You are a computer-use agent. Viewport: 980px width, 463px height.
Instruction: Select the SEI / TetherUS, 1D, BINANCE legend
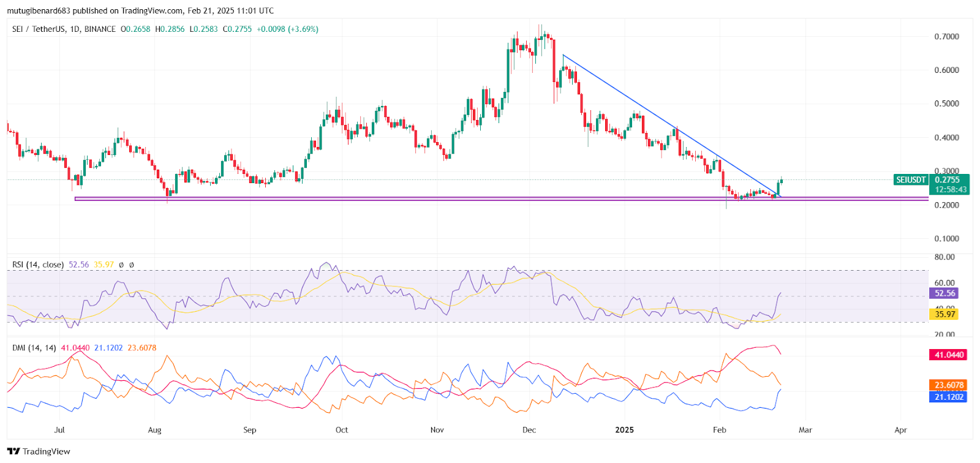(64, 29)
